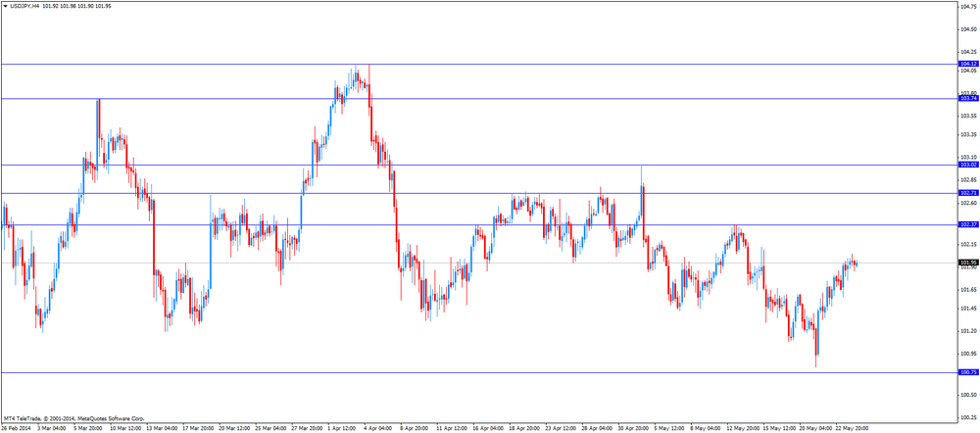The height and width of the screenshot is (433, 980).
Task: Click the 27 Mar 20:00 time label
Action: (x=306, y=429)
